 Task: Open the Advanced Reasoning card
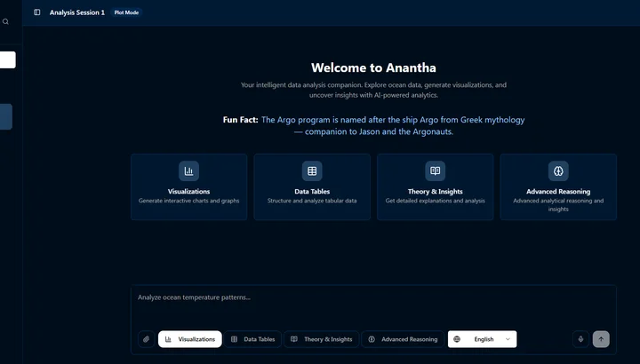[558, 187]
